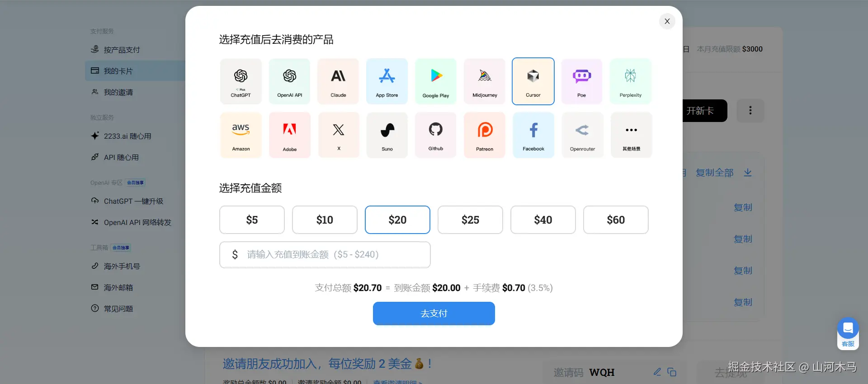
Task: Choose the Suno product tile
Action: 387,135
